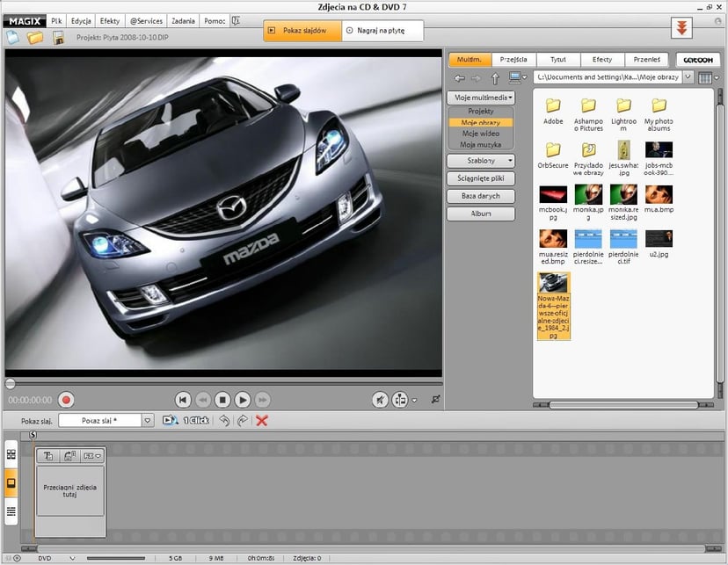Expand the folder path dropdown

tap(688, 77)
